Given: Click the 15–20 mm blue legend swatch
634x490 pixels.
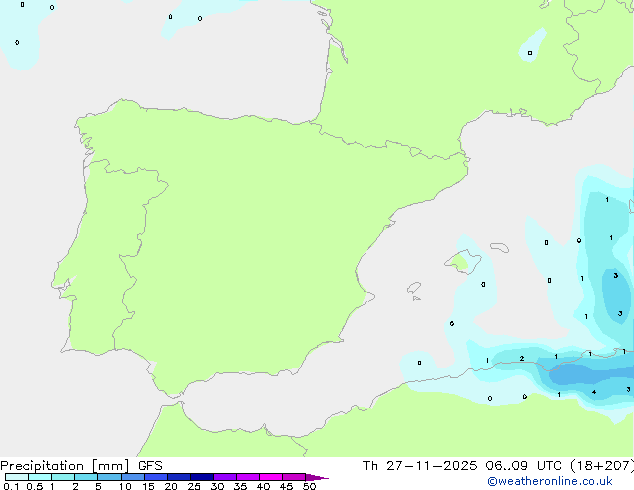Looking at the screenshot, I should click(x=156, y=477).
